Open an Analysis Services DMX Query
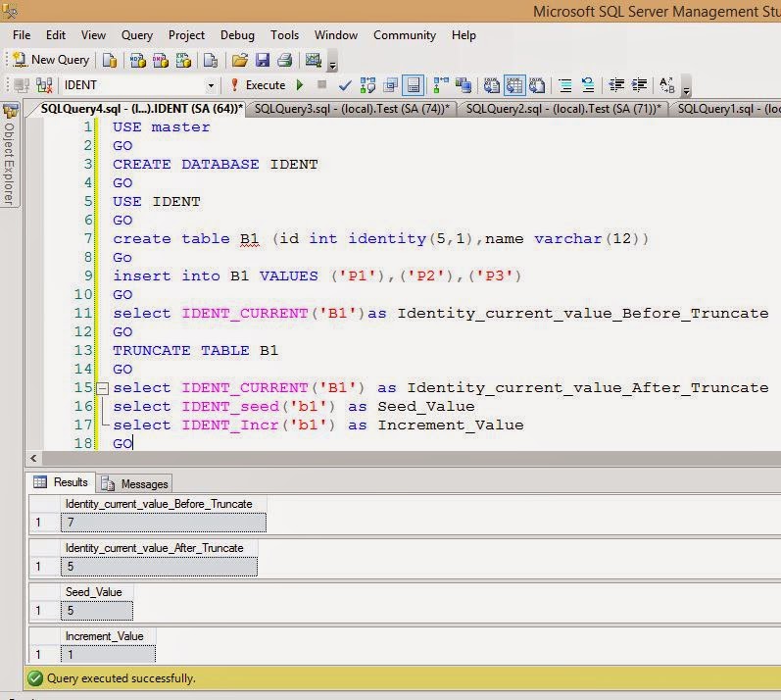 [161, 60]
